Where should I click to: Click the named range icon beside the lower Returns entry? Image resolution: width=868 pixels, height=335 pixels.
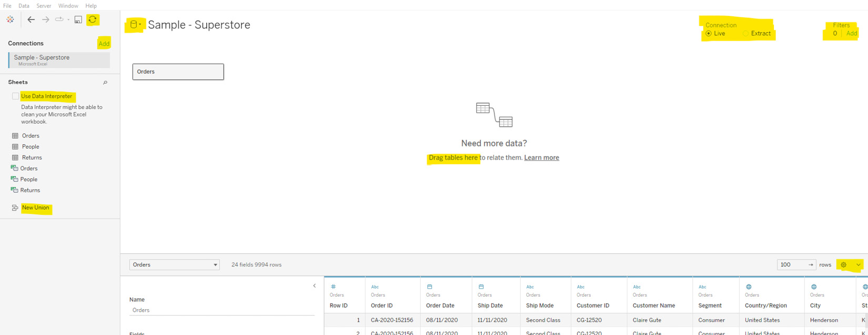[x=14, y=190]
